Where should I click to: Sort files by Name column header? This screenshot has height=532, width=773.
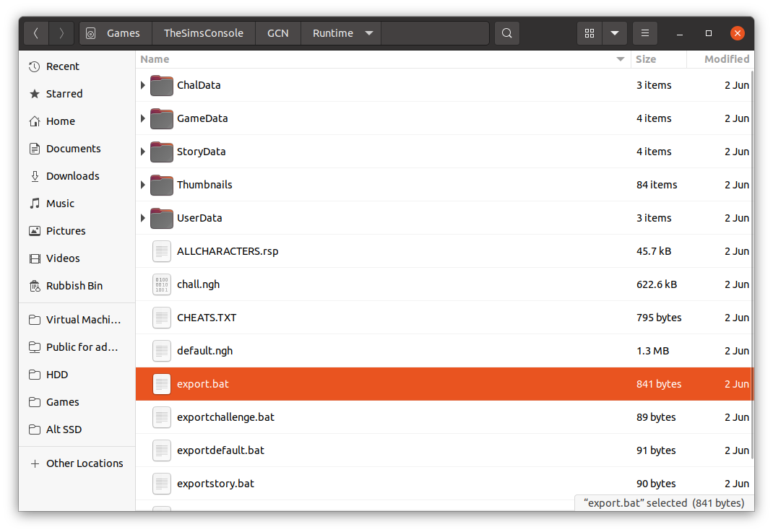(155, 59)
